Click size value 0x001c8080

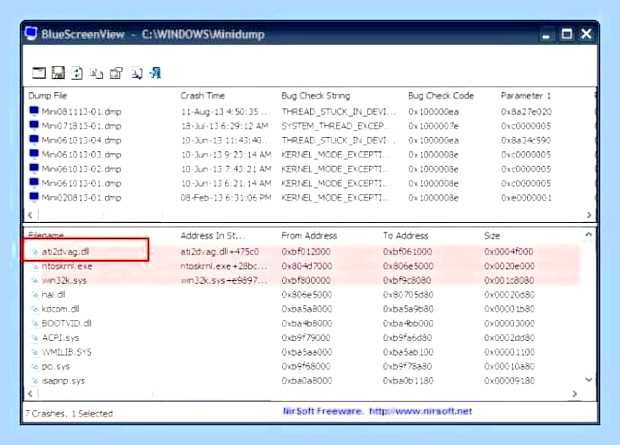pyautogui.click(x=509, y=280)
